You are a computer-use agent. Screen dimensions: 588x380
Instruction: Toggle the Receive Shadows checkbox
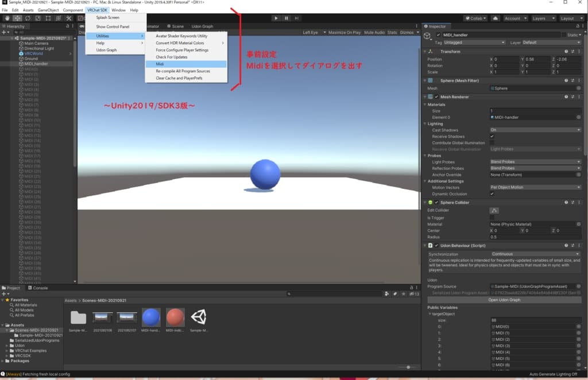click(492, 137)
